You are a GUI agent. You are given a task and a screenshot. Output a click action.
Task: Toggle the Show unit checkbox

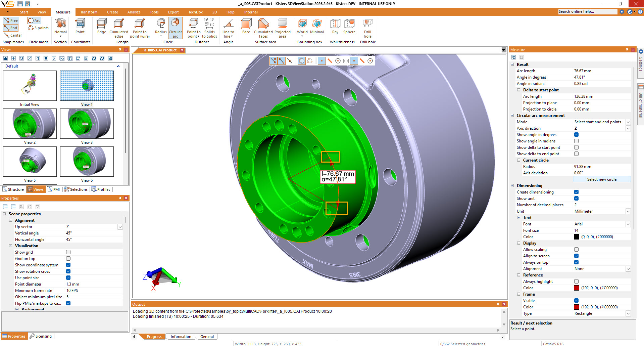click(576, 199)
